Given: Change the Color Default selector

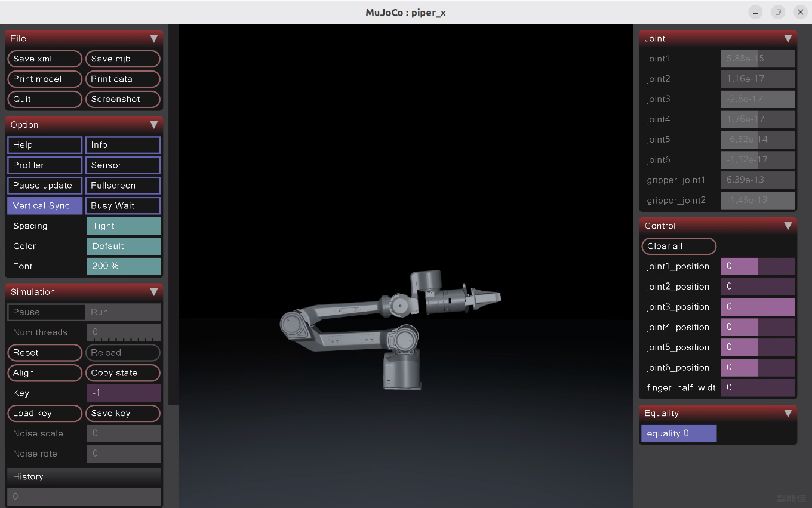Looking at the screenshot, I should pyautogui.click(x=124, y=246).
